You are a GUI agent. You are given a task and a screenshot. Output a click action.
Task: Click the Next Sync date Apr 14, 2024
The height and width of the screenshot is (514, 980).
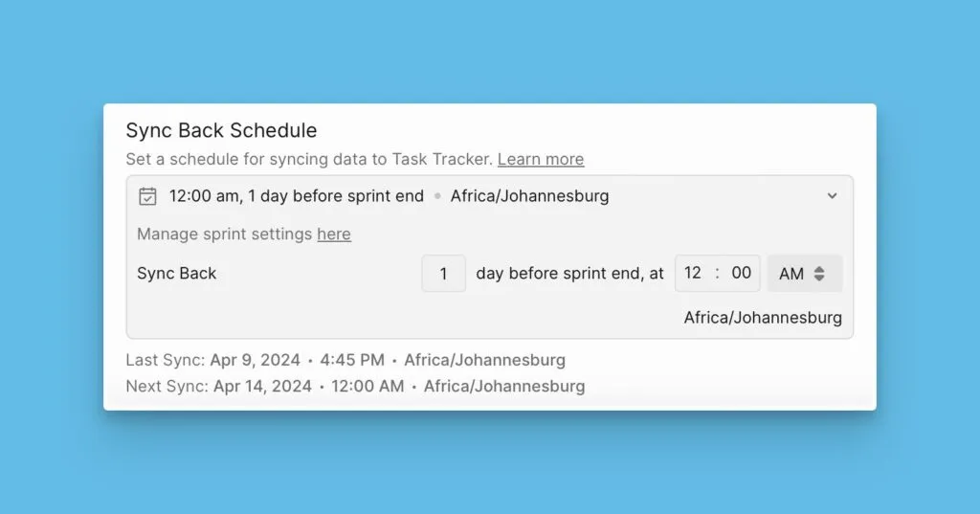(x=262, y=387)
